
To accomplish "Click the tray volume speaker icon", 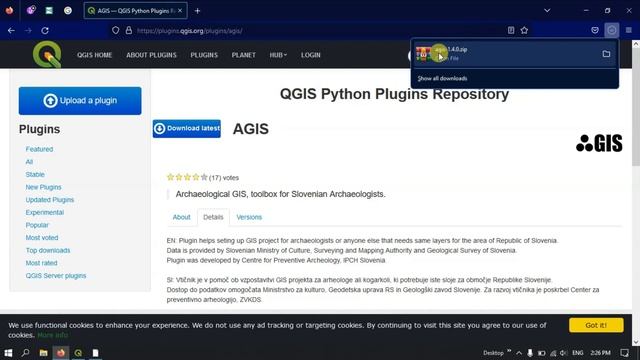I will (564, 353).
